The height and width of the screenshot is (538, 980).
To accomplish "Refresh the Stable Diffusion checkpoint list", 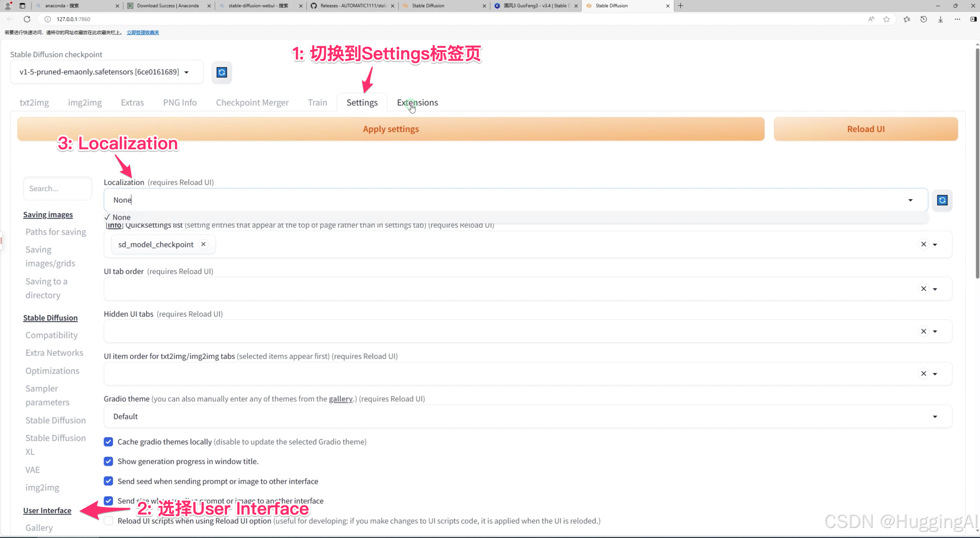I will (221, 72).
